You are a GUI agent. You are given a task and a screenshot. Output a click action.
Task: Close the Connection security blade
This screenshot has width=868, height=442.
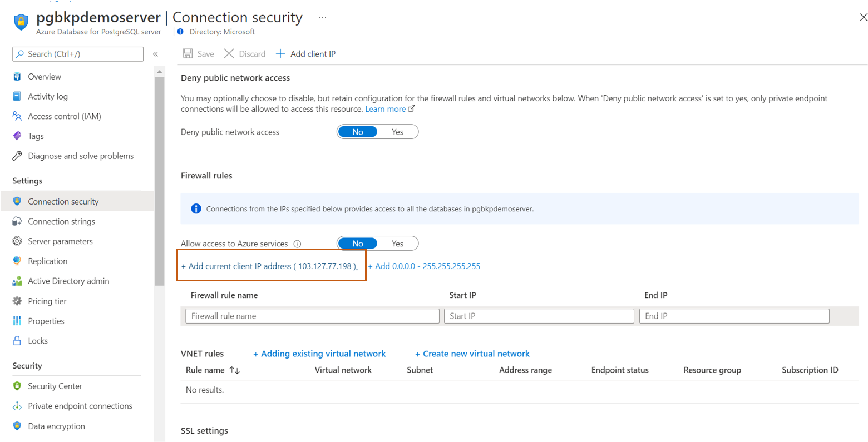[x=863, y=17]
